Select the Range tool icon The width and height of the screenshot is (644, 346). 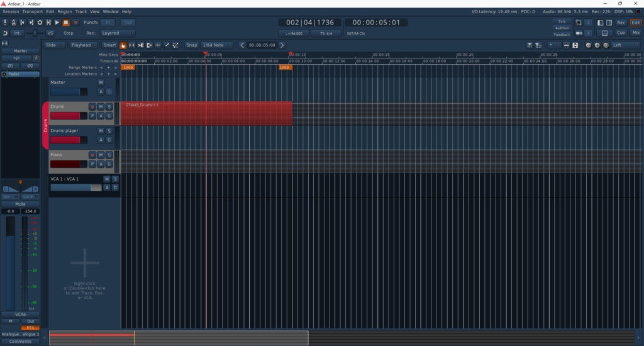pos(131,45)
